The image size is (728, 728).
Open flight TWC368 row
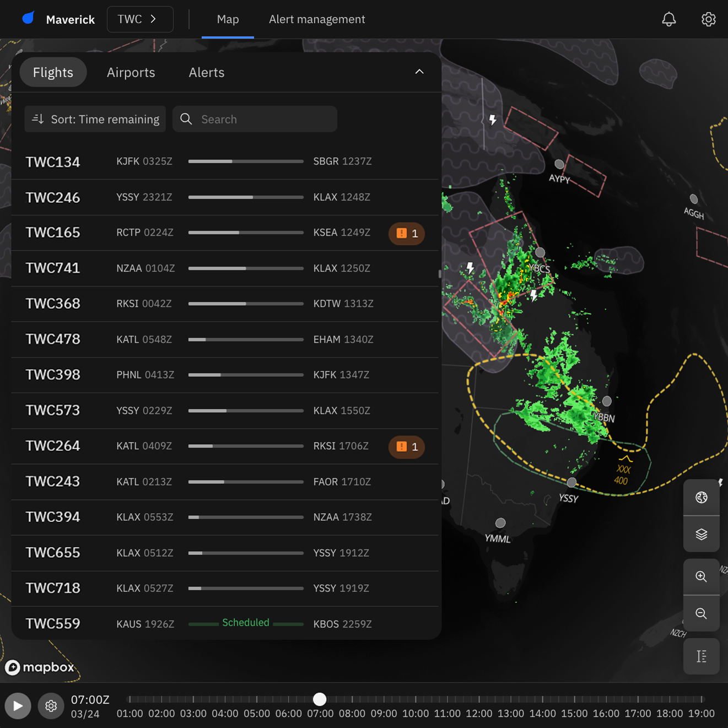click(x=225, y=304)
